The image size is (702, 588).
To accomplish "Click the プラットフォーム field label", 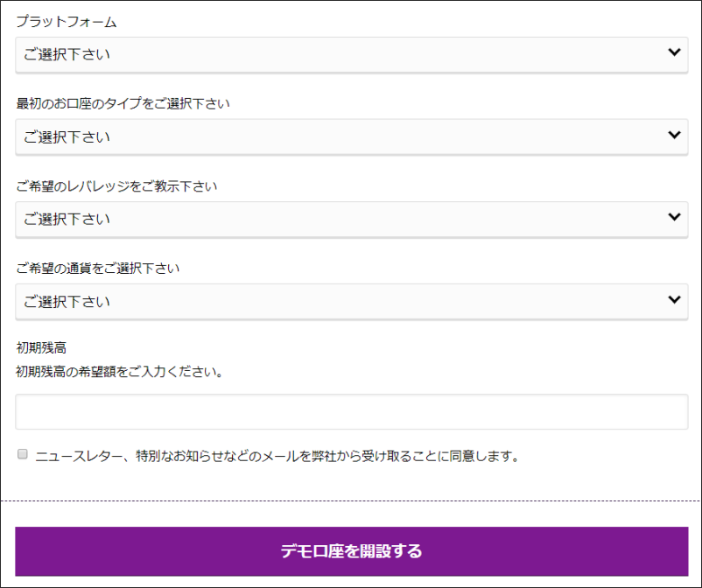I will pyautogui.click(x=66, y=22).
